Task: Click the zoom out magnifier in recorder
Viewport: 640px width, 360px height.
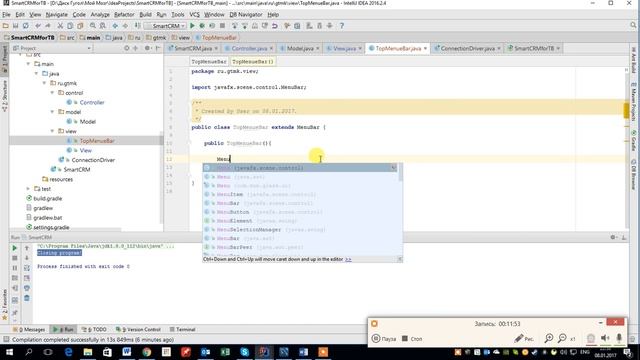Action: (562, 338)
